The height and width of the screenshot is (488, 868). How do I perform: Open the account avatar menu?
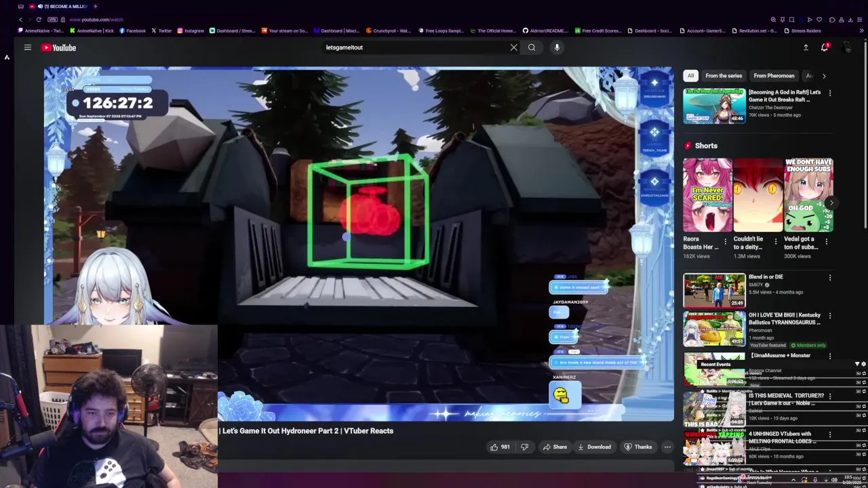(x=847, y=47)
